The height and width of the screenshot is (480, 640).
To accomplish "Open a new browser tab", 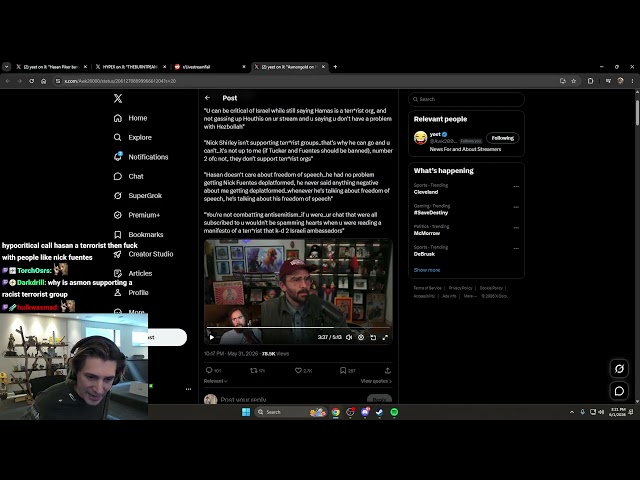I will tap(336, 67).
